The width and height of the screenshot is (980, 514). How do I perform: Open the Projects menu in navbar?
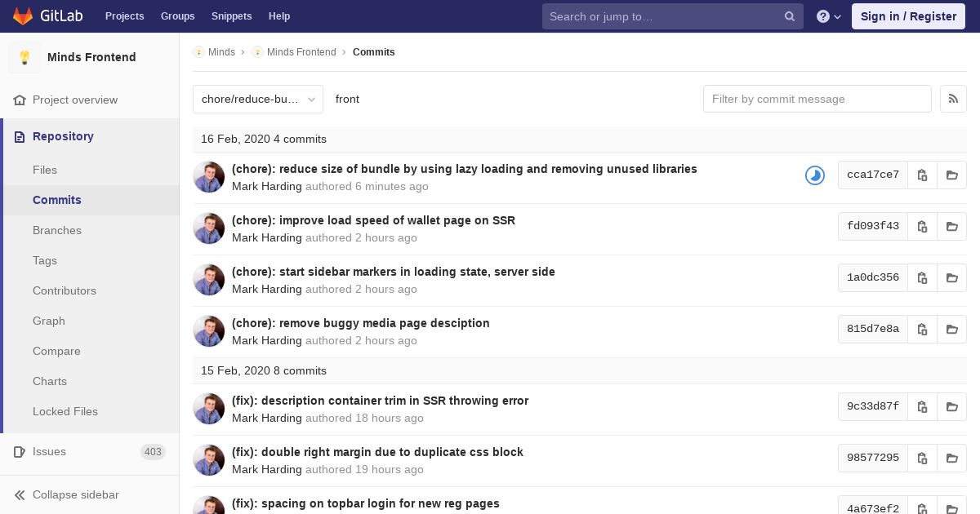124,16
